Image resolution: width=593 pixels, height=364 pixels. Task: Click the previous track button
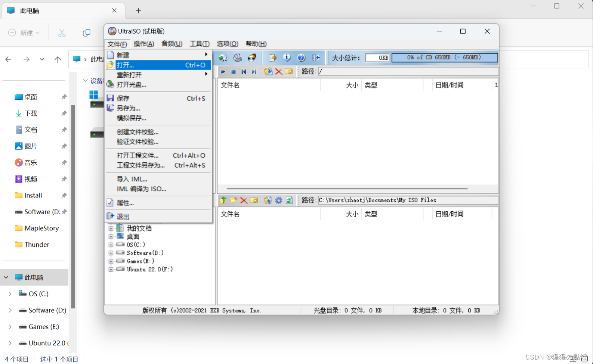[244, 72]
